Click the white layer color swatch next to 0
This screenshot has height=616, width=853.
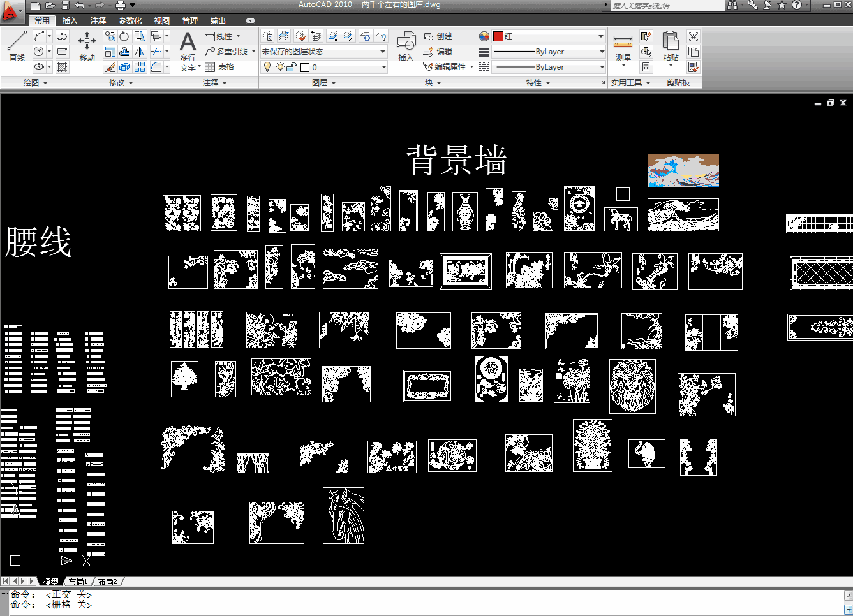(305, 67)
